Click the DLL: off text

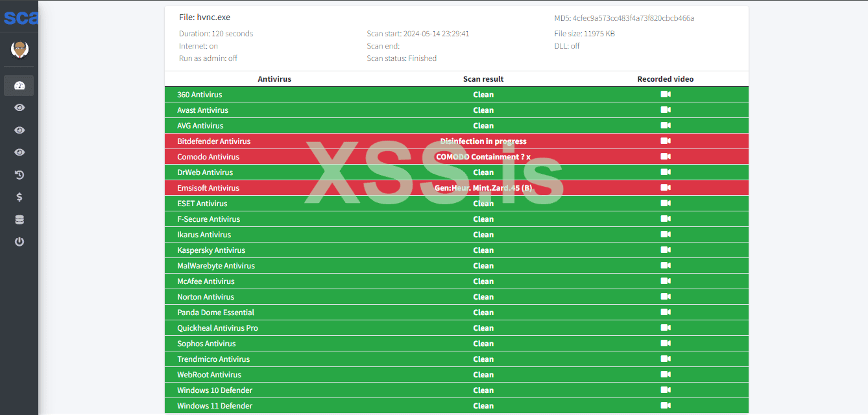567,46
